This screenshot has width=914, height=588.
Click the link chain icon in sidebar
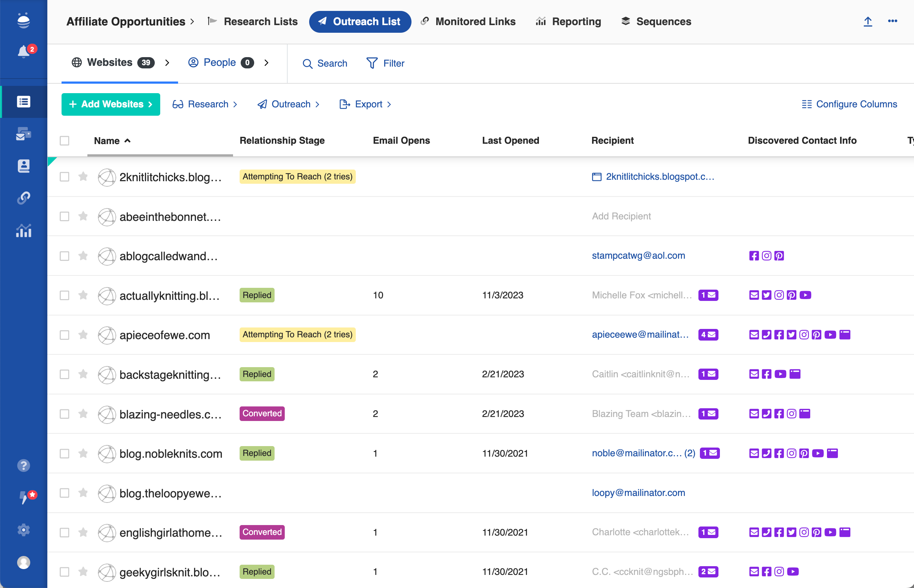click(24, 198)
